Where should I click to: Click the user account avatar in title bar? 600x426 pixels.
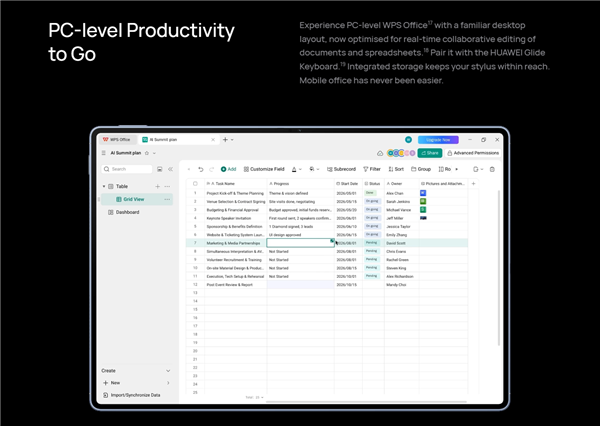408,140
